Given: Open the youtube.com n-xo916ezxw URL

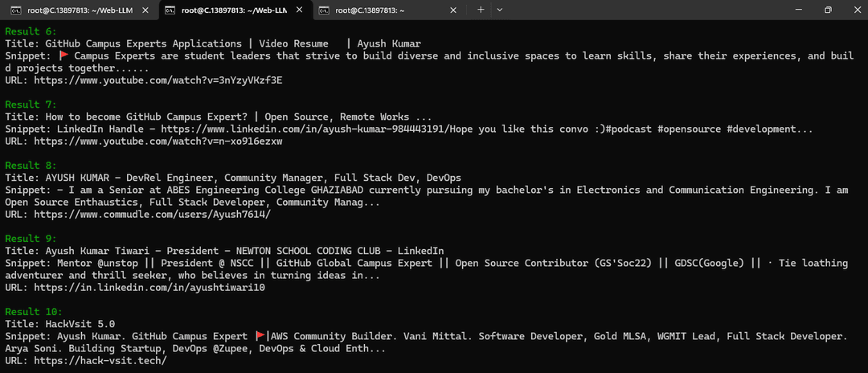Looking at the screenshot, I should (x=158, y=141).
